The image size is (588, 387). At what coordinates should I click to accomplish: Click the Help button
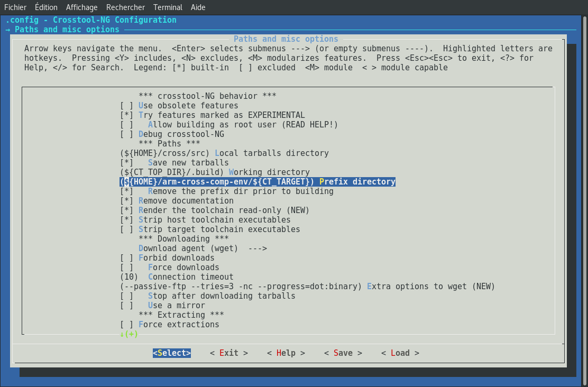pyautogui.click(x=286, y=353)
